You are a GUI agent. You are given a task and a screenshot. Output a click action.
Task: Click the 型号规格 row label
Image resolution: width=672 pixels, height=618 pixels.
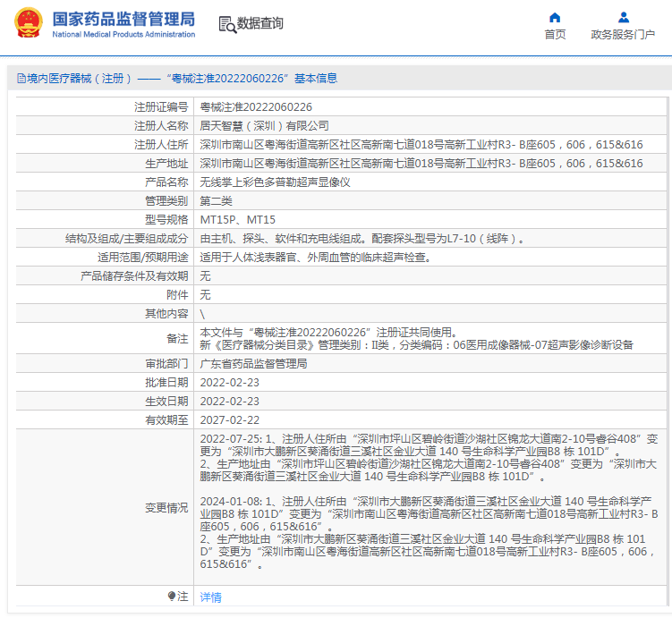click(x=166, y=220)
